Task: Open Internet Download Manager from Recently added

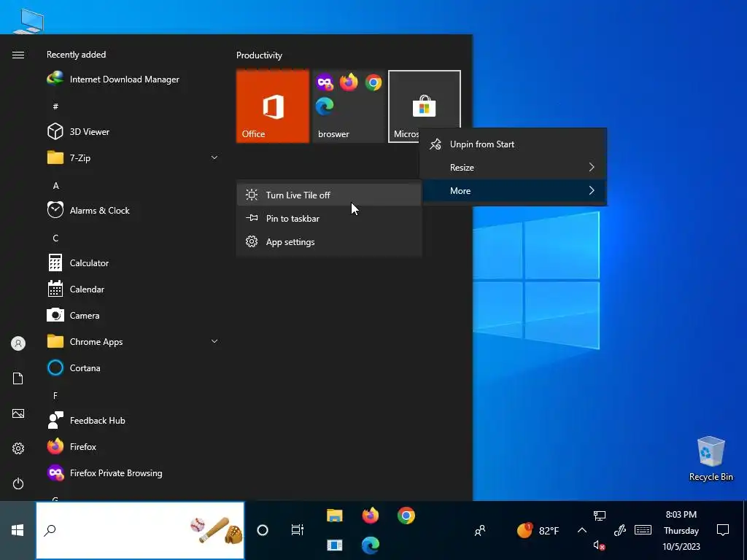Action: point(113,79)
